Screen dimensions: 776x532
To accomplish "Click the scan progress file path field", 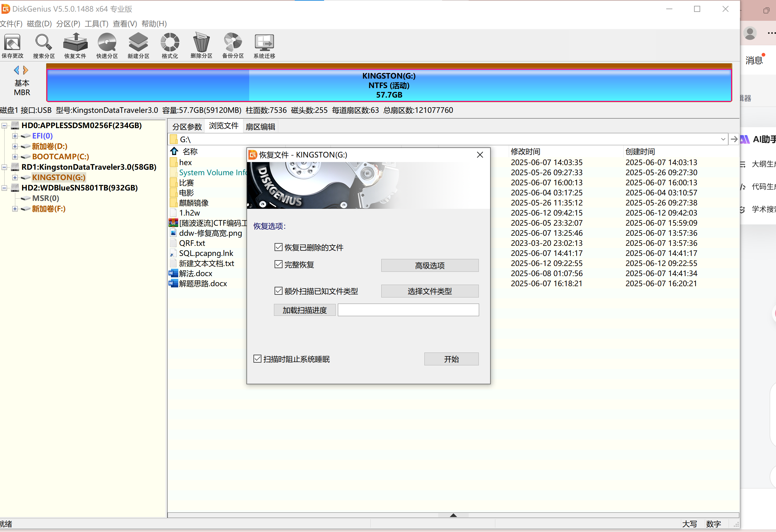I will 408,310.
